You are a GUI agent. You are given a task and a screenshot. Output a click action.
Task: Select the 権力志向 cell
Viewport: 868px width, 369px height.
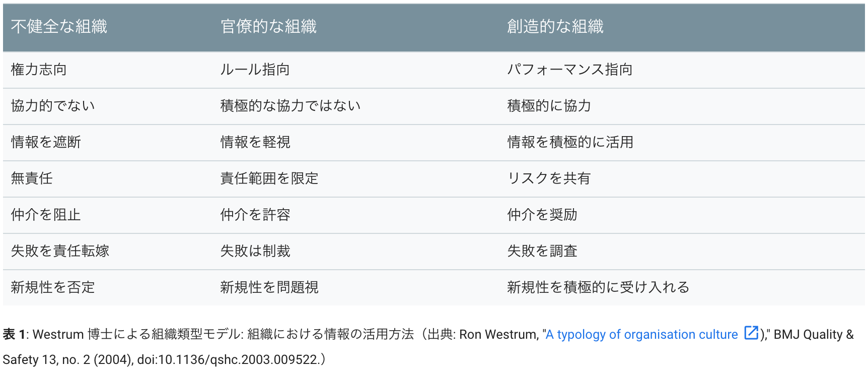108,70
